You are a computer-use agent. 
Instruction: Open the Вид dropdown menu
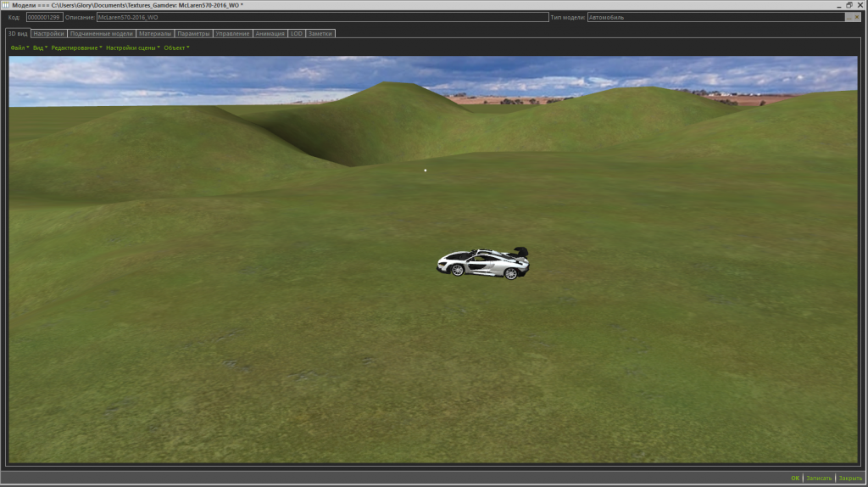40,48
